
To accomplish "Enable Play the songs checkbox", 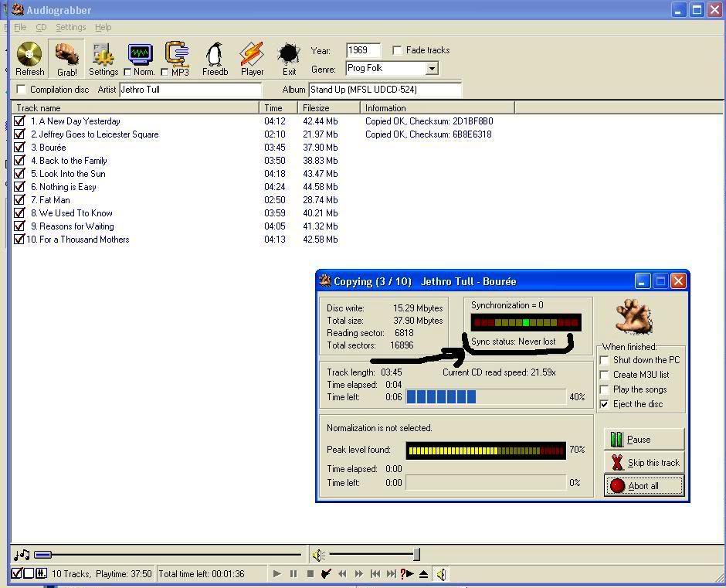I will [604, 389].
